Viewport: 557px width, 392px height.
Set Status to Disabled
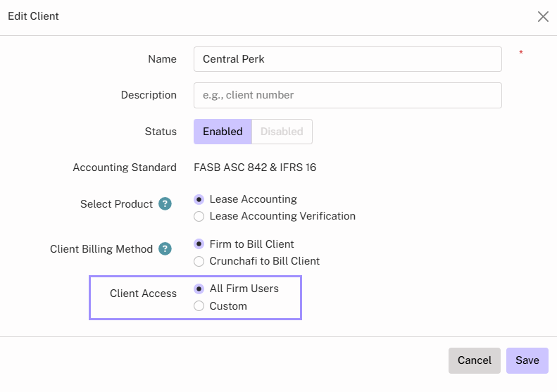[x=282, y=132]
